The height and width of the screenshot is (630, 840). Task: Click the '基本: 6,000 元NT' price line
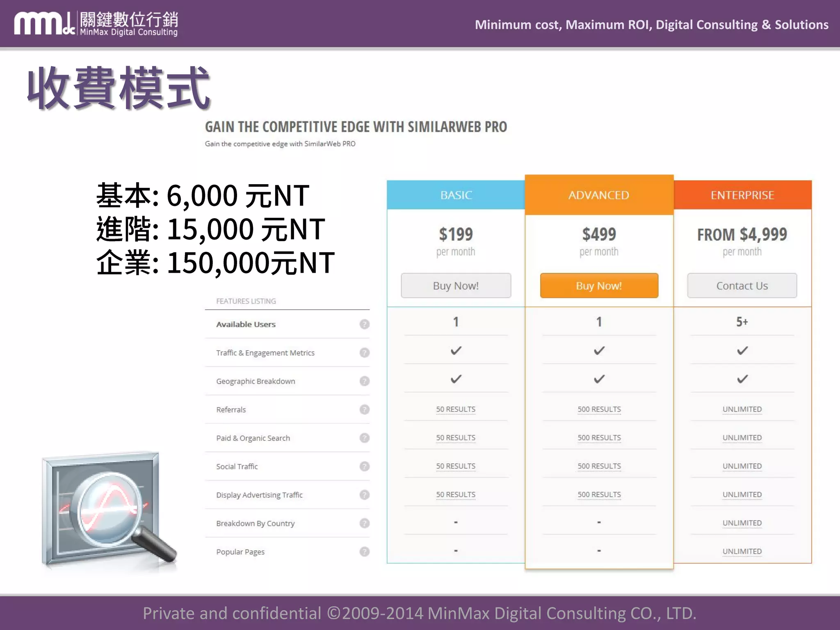[x=203, y=195]
